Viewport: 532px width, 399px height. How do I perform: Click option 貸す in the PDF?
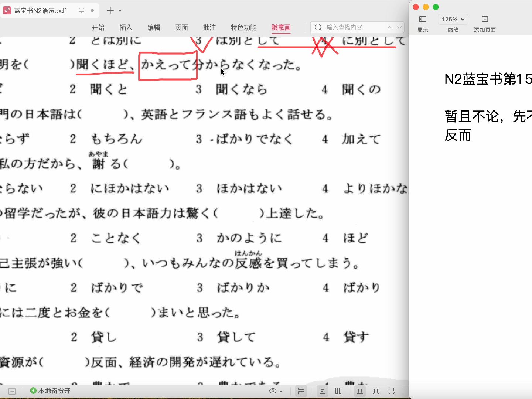[x=356, y=337]
